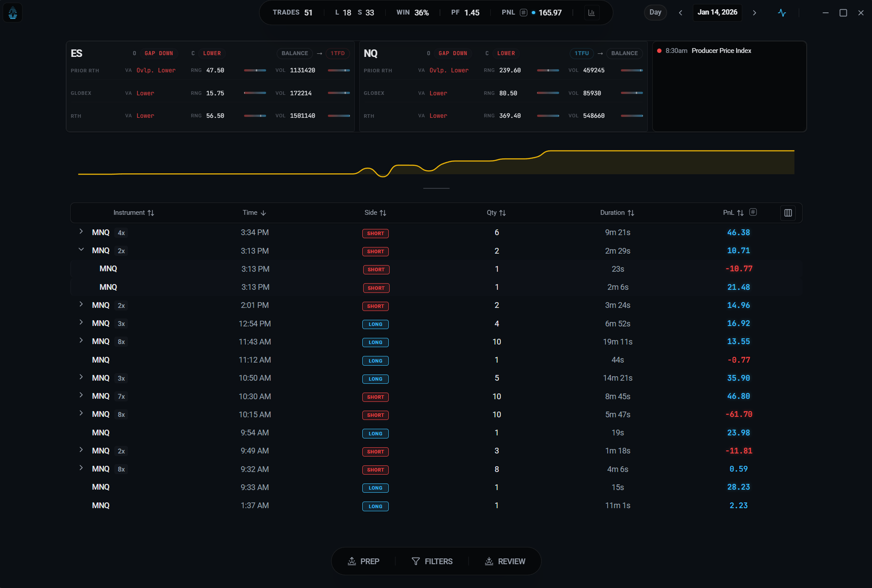Select the Producer Price Index event
The image size is (872, 588).
point(721,51)
